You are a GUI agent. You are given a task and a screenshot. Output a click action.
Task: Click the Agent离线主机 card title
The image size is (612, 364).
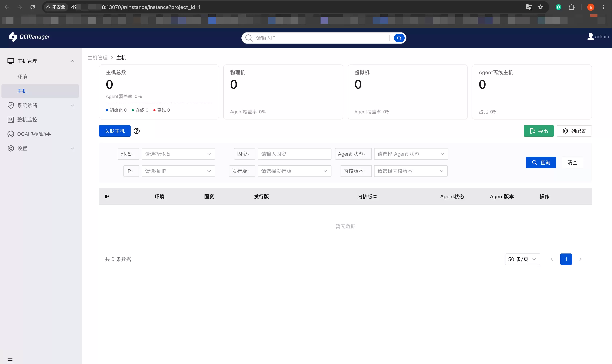tap(496, 72)
